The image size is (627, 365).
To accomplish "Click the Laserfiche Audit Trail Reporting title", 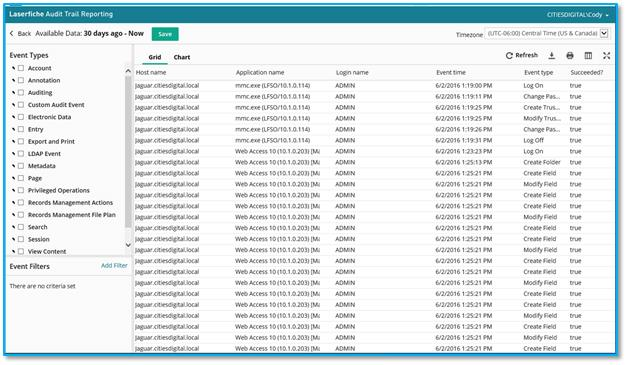I will click(x=61, y=14).
